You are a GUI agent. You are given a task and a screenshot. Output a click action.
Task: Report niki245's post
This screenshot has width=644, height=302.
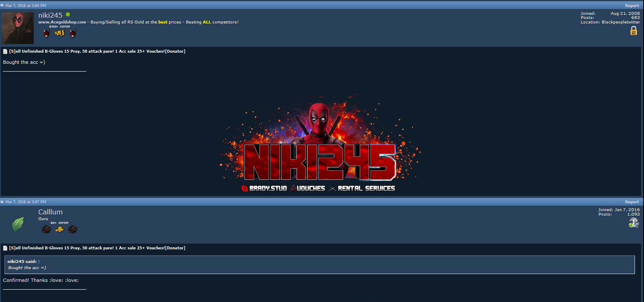(x=632, y=6)
